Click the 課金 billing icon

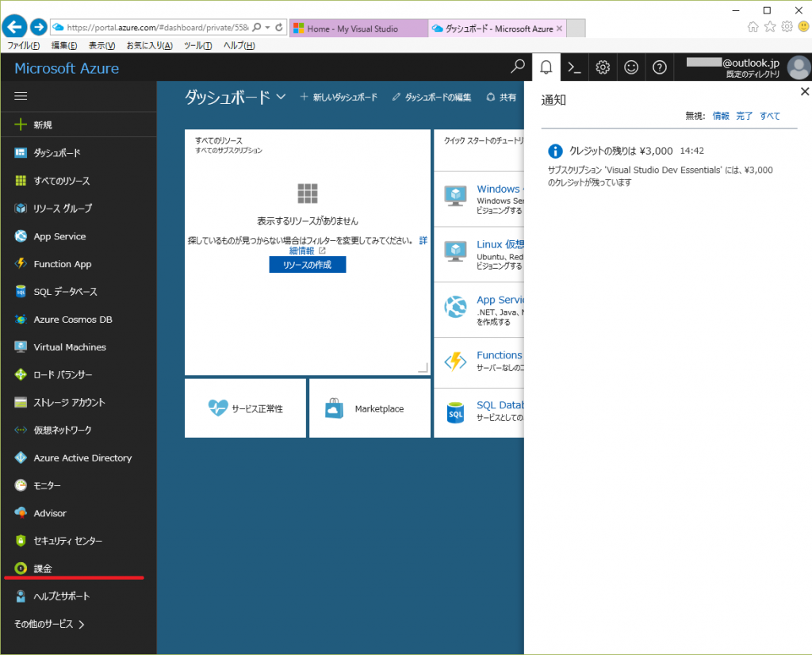[x=21, y=569]
